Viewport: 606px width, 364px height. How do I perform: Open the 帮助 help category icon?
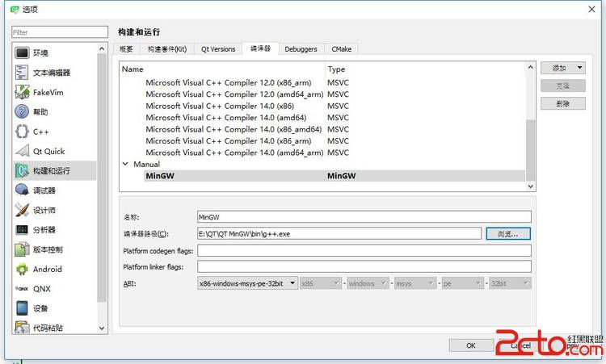click(x=22, y=111)
